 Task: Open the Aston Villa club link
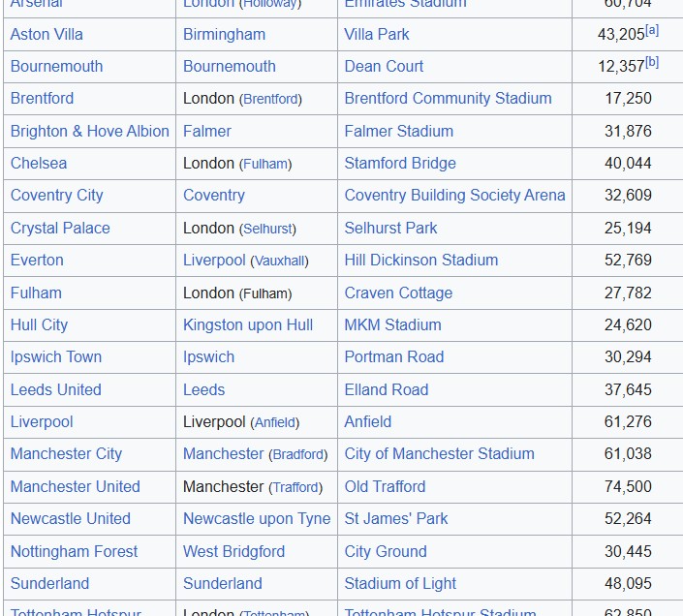(x=47, y=35)
